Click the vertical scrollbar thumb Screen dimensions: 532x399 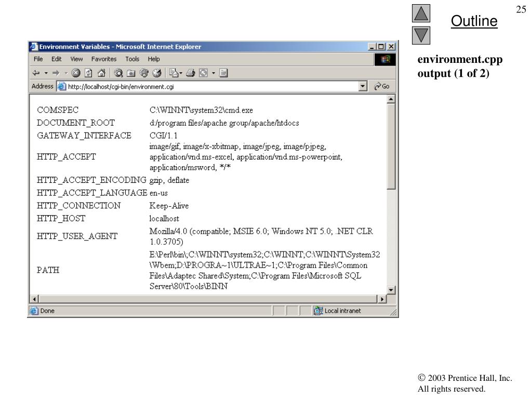pos(391,146)
